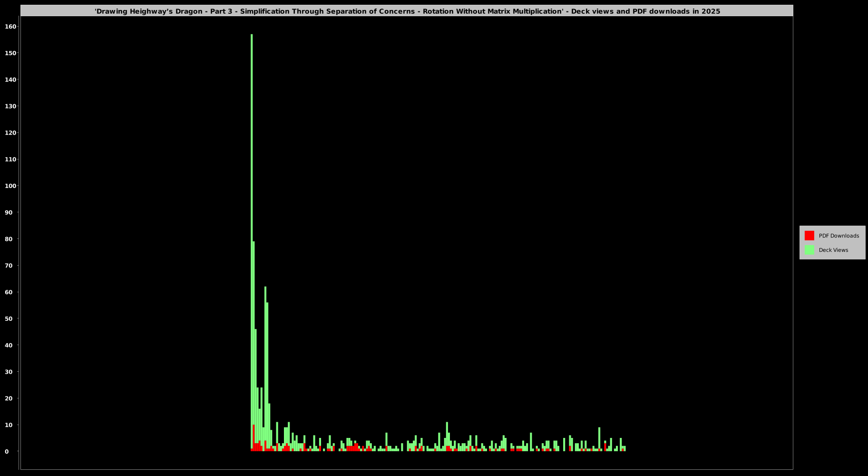This screenshot has width=868, height=476.
Task: Click the green Deck Views legend swatch
Action: (809, 250)
